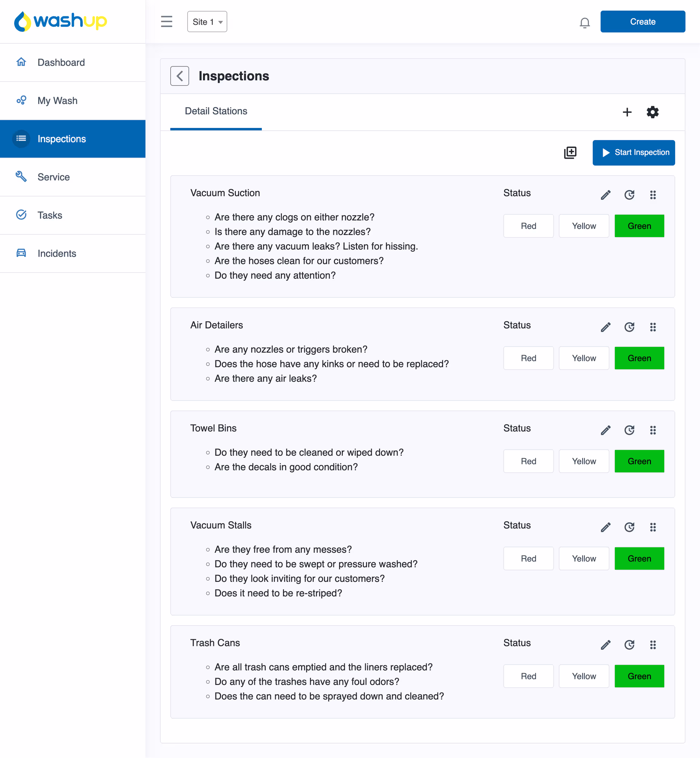
Task: Set Air Detailers status to Red
Action: 528,358
